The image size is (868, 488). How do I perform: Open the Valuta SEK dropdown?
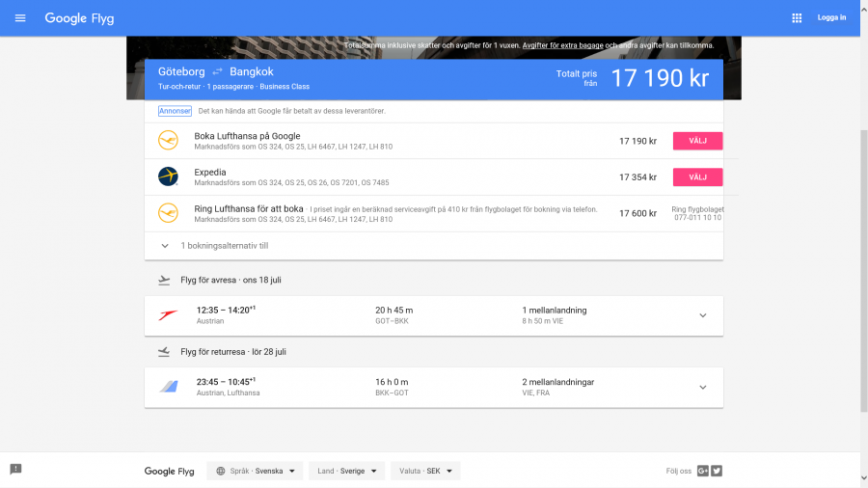tap(425, 471)
